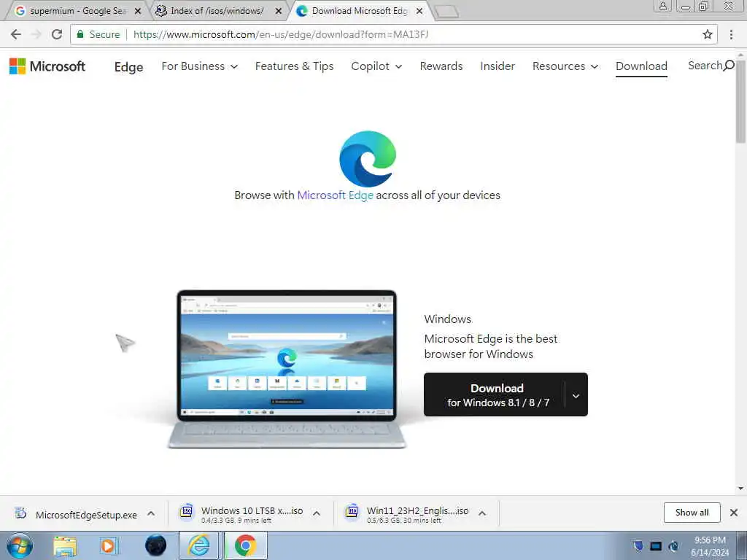Click the Search magnifier icon

click(729, 66)
